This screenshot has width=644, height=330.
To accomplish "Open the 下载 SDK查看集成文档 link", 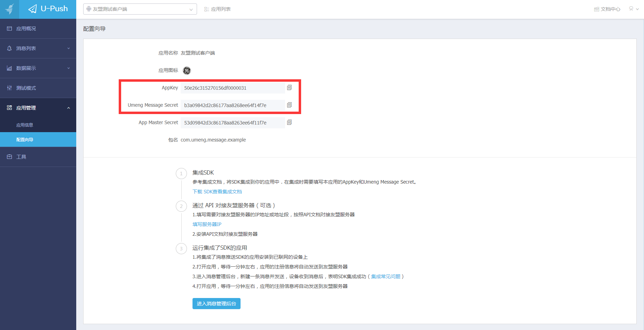I will tap(217, 192).
